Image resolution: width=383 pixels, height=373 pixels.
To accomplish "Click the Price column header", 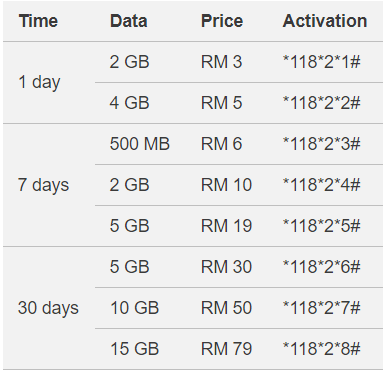I will 222,21.
